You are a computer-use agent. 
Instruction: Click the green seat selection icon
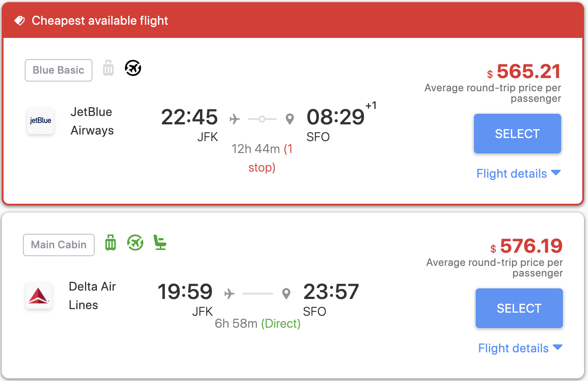coord(160,243)
